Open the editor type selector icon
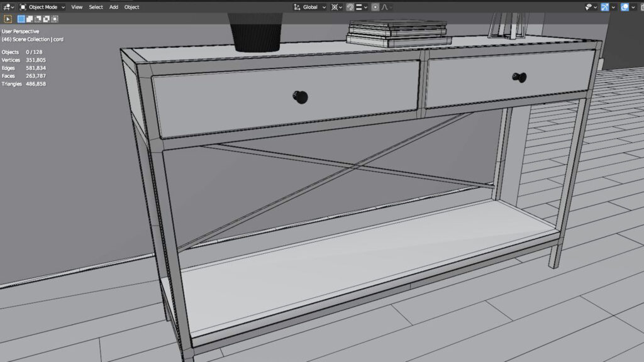This screenshot has height=362, width=644. click(x=7, y=7)
